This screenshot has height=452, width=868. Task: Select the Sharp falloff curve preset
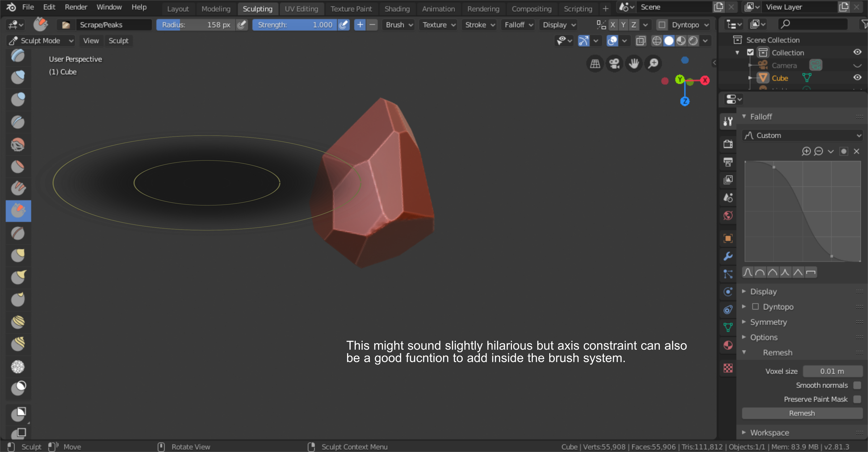[785, 272]
